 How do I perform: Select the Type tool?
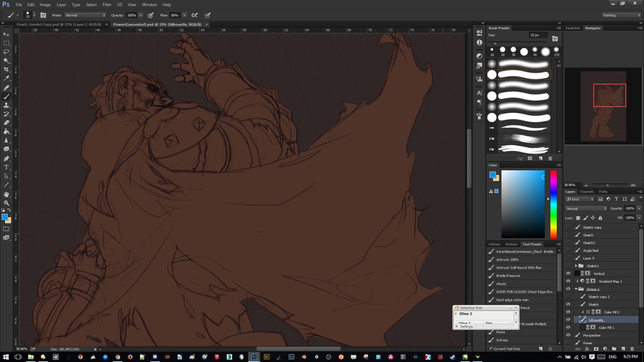coord(6,167)
